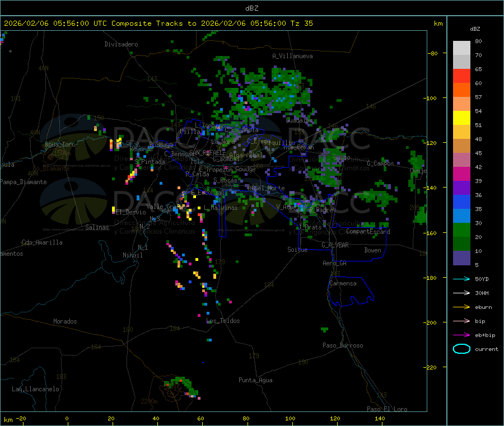Click the Carmensa map label
This screenshot has width=504, height=426.
[343, 283]
